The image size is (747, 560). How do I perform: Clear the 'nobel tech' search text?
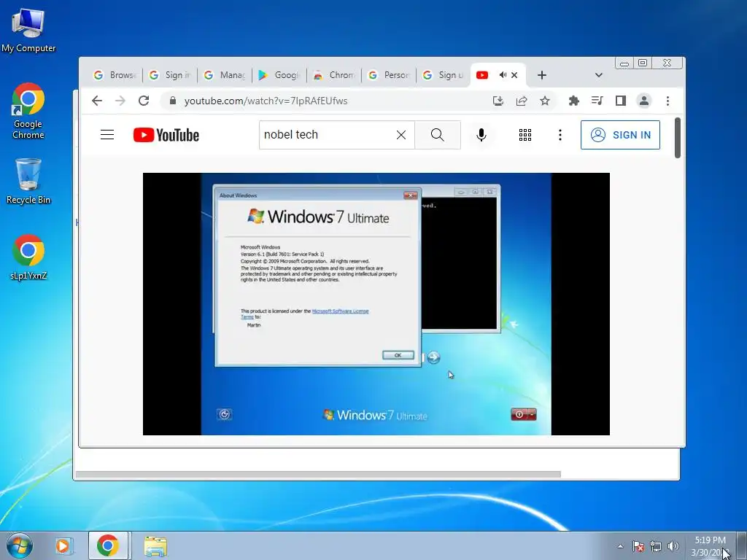[x=401, y=135]
